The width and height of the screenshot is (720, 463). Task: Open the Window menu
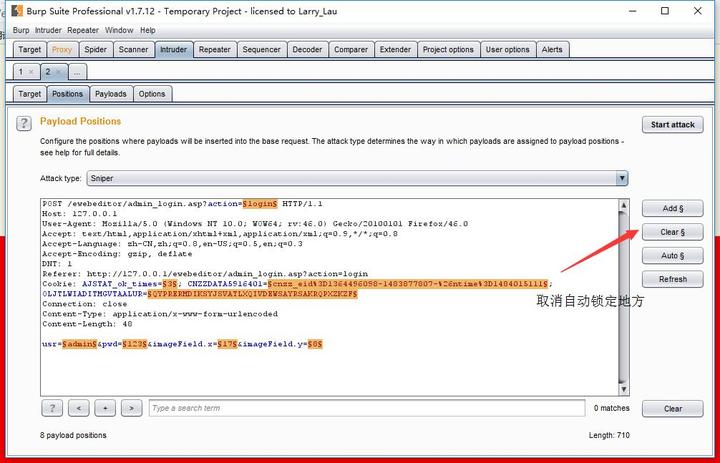[119, 30]
